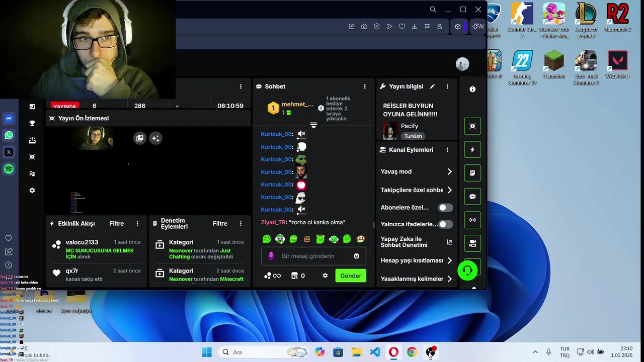Open Kanal Eylemleri panel three-dot menu
This screenshot has height=362, width=644.
click(x=447, y=150)
